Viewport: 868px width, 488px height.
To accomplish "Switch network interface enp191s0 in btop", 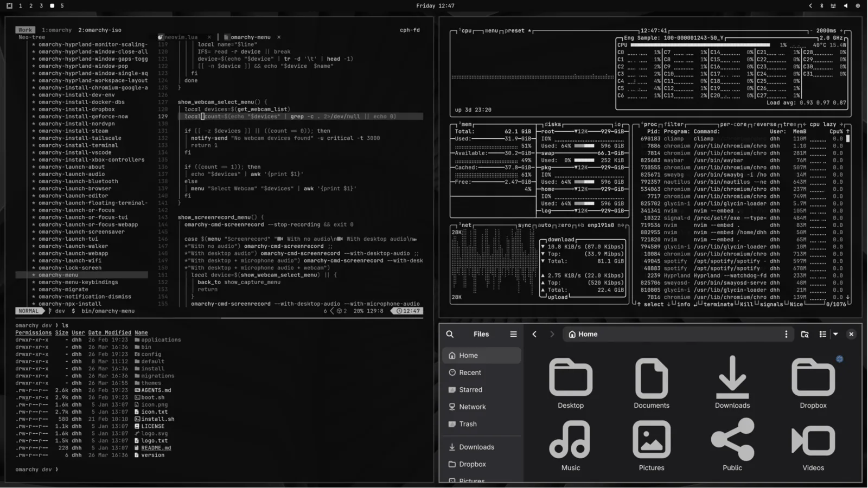I will click(600, 225).
